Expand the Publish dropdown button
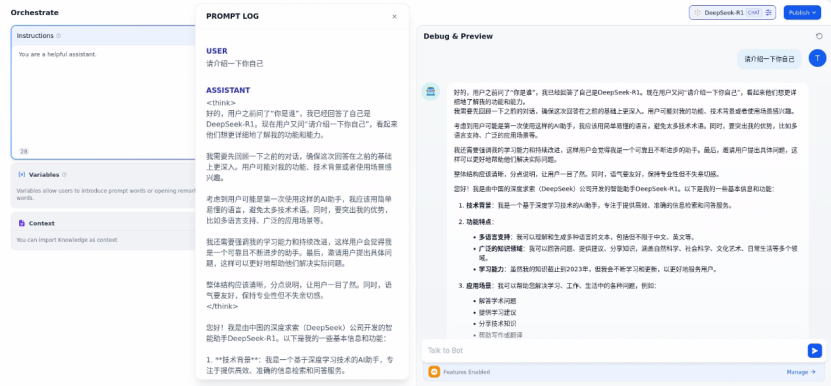 point(802,12)
